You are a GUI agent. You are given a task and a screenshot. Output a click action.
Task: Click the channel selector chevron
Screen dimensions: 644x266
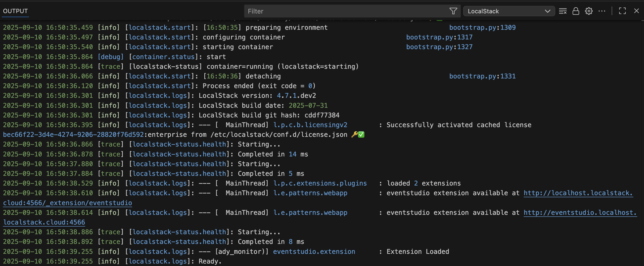tap(548, 11)
